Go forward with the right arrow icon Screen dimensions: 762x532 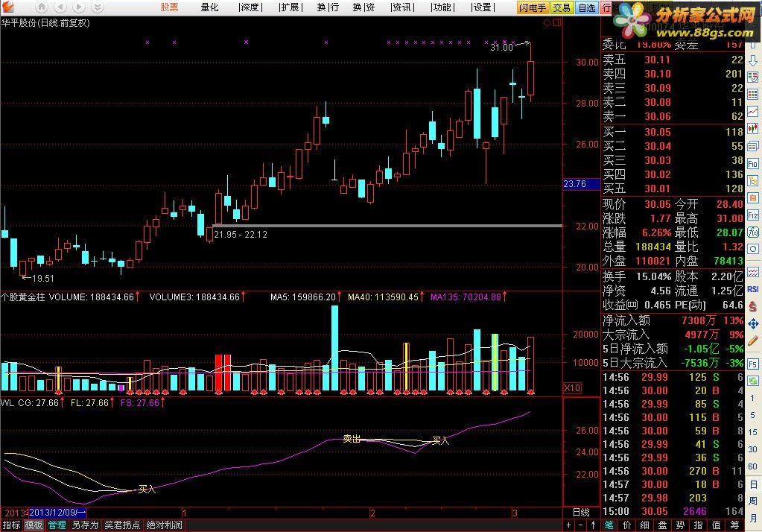pyautogui.click(x=78, y=7)
